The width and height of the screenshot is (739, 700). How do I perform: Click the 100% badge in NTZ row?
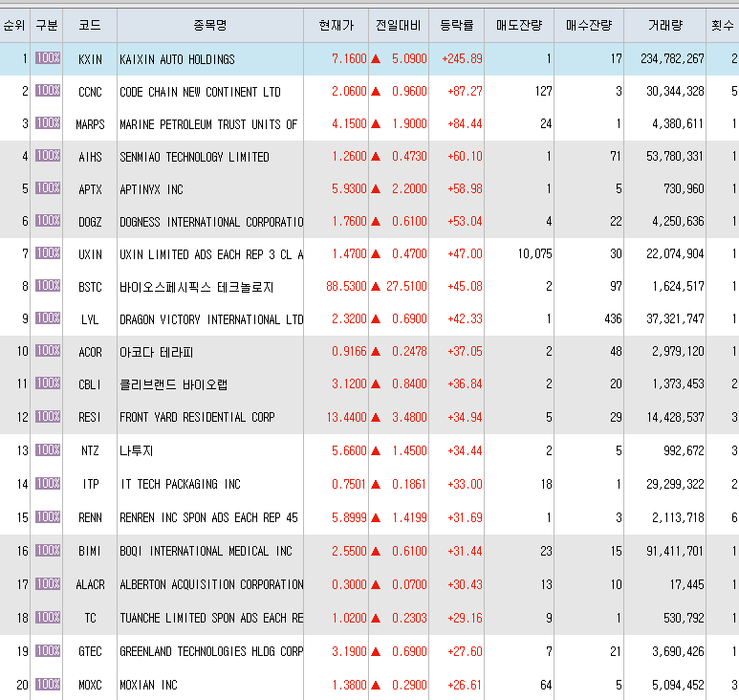48,450
